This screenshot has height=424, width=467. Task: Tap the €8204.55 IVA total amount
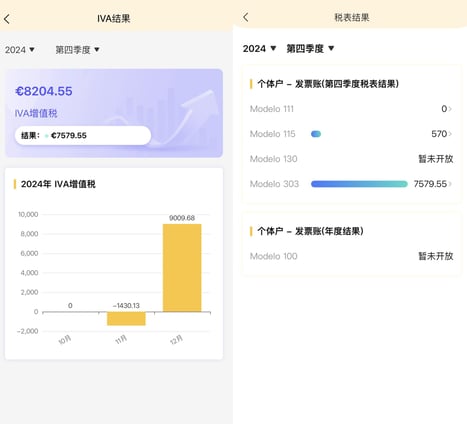click(x=44, y=91)
